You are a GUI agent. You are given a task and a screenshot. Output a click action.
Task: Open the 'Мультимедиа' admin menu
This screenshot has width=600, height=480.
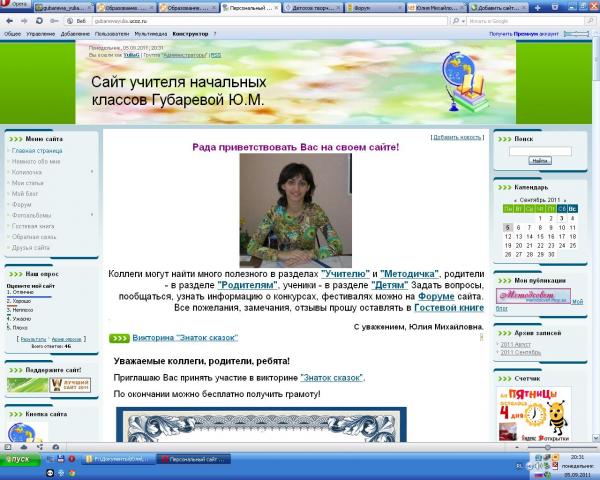click(151, 34)
